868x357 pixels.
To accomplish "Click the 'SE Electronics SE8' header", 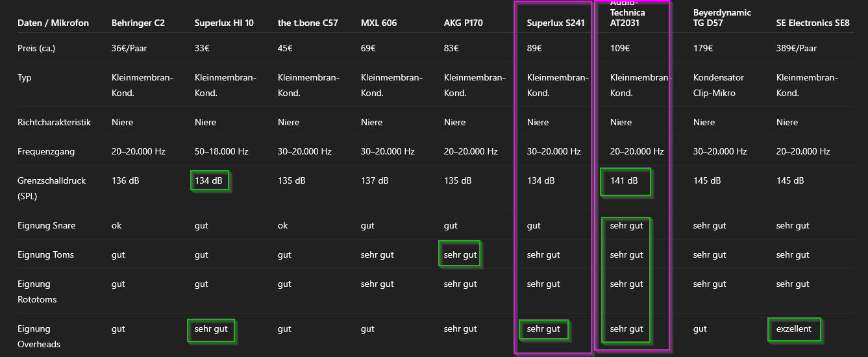I will point(813,23).
